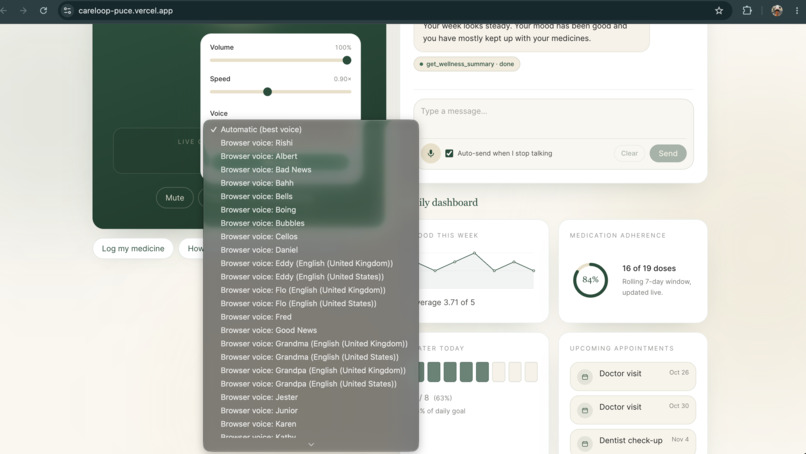Open site information icon in address bar
Image resolution: width=806 pixels, height=454 pixels.
click(67, 10)
